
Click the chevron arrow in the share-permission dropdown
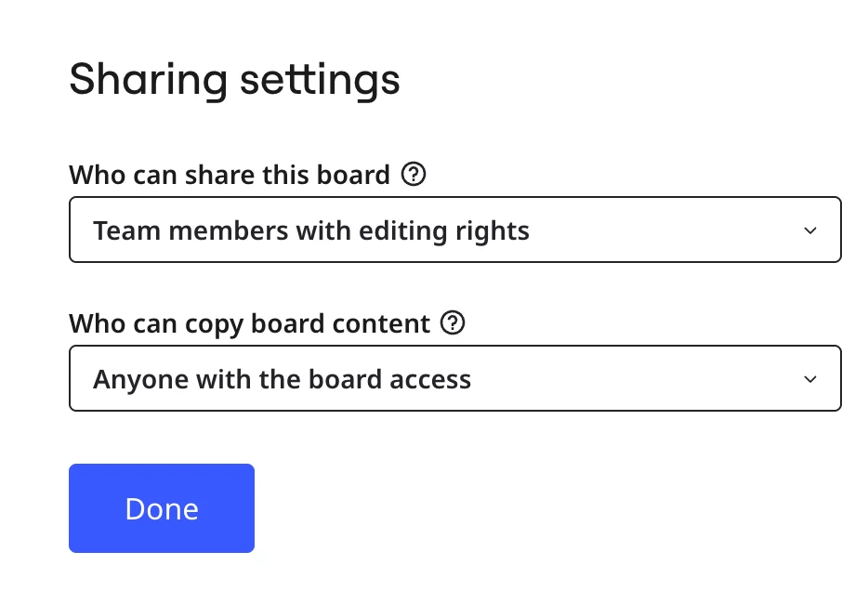(809, 230)
